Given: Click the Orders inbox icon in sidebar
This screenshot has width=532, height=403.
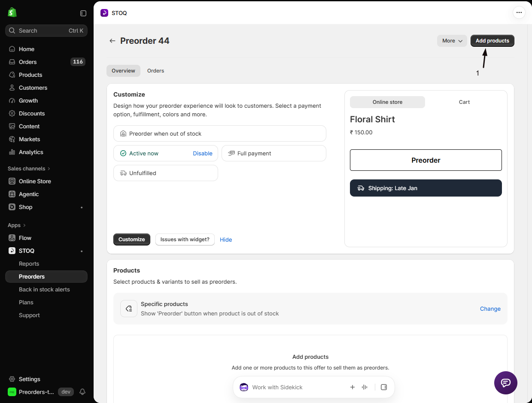Looking at the screenshot, I should click(12, 62).
